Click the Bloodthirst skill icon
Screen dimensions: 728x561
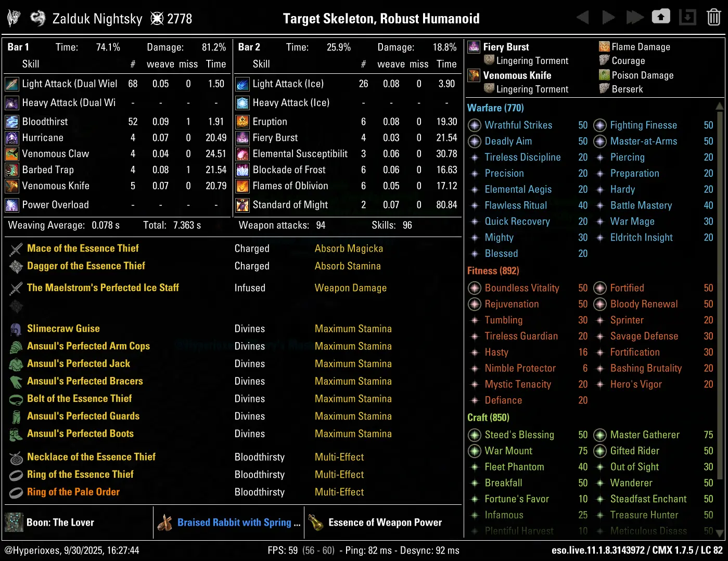[12, 122]
